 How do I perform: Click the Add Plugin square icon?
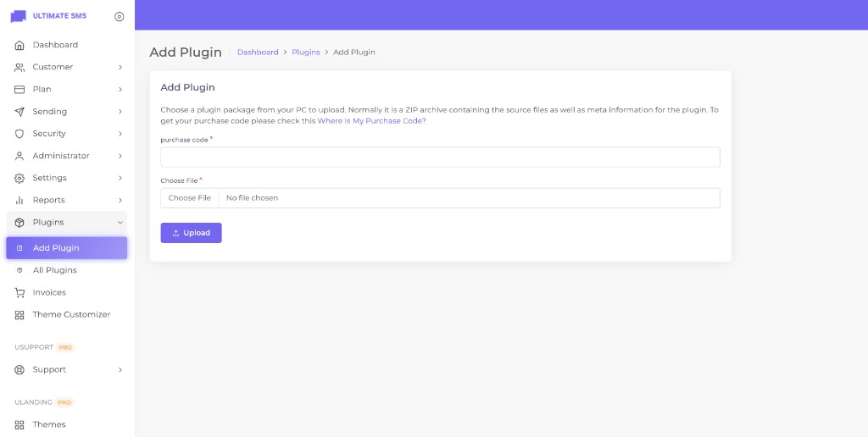(x=19, y=248)
